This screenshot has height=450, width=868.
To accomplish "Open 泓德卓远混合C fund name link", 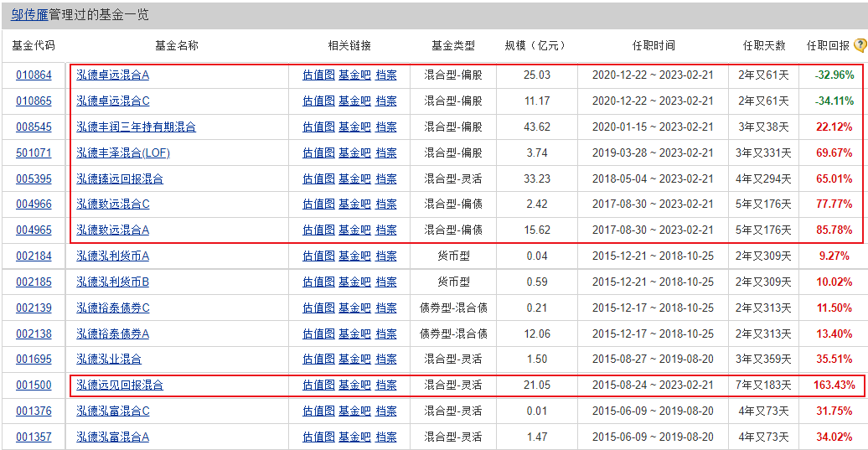I will pos(112,101).
